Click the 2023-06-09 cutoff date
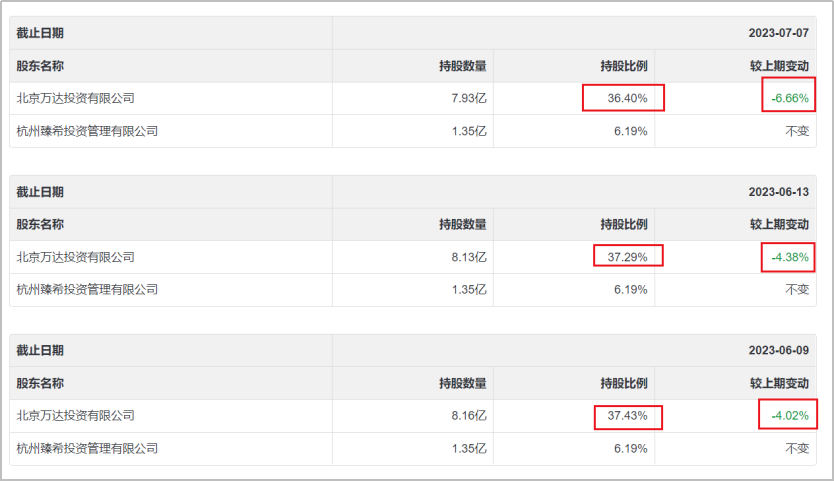 [779, 351]
